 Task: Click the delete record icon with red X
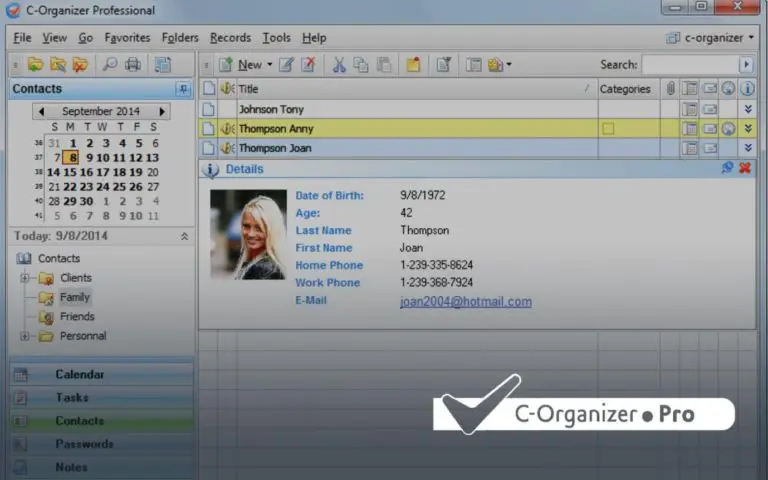tap(309, 65)
